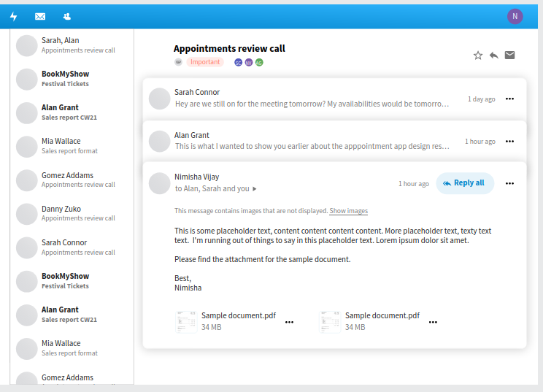Open first Alan Grant Sales report CW21
The width and height of the screenshot is (543, 392).
click(x=72, y=112)
